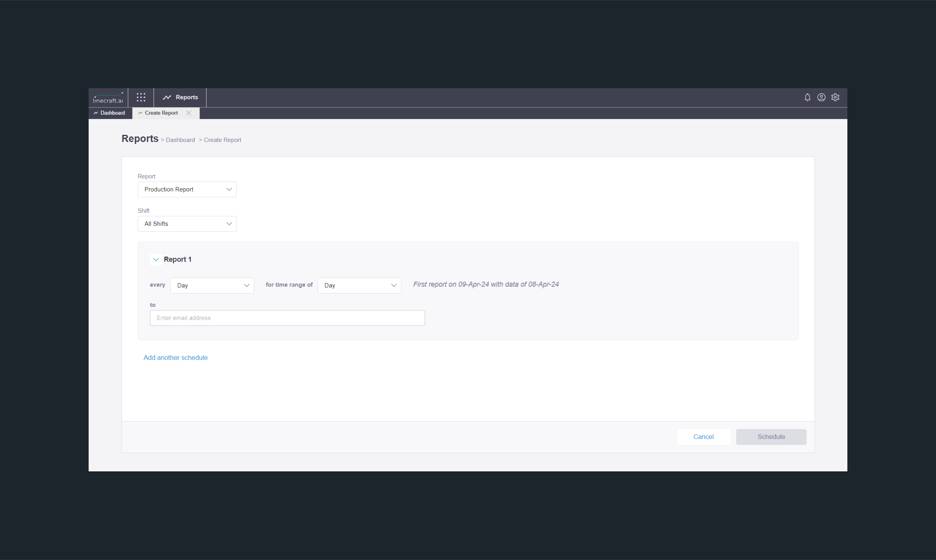Viewport: 936px width, 560px height.
Task: Click the linecraft.ai logo
Action: pos(108,98)
